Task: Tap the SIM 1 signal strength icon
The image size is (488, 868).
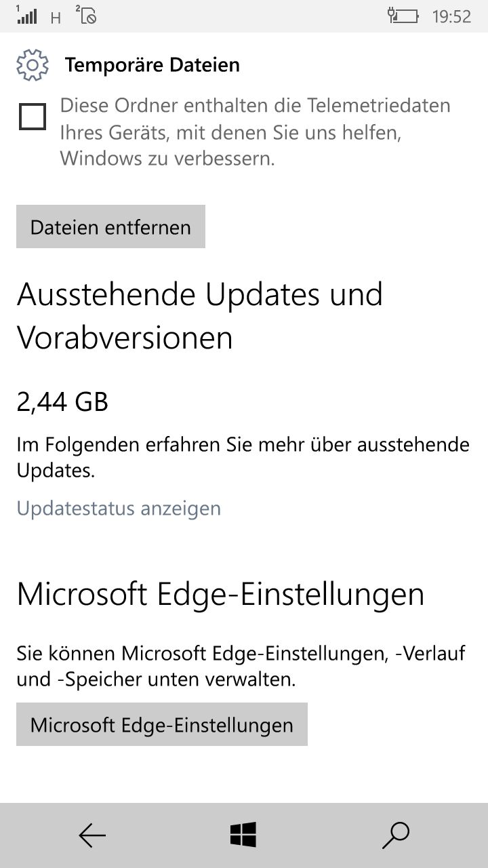Action: click(x=26, y=15)
